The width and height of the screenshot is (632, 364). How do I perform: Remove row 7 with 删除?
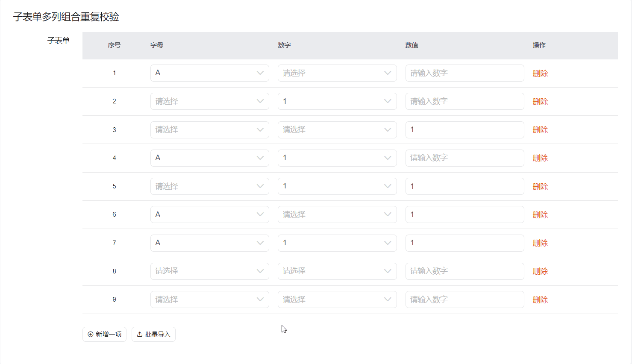pos(540,243)
